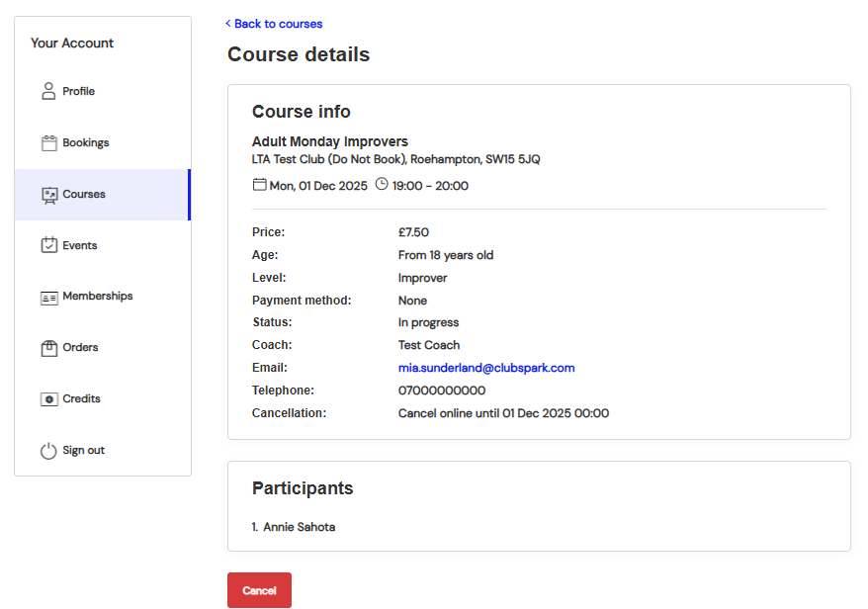Click the mia.sunderland@clubspark.com email link
The width and height of the screenshot is (868, 609).
(x=485, y=368)
